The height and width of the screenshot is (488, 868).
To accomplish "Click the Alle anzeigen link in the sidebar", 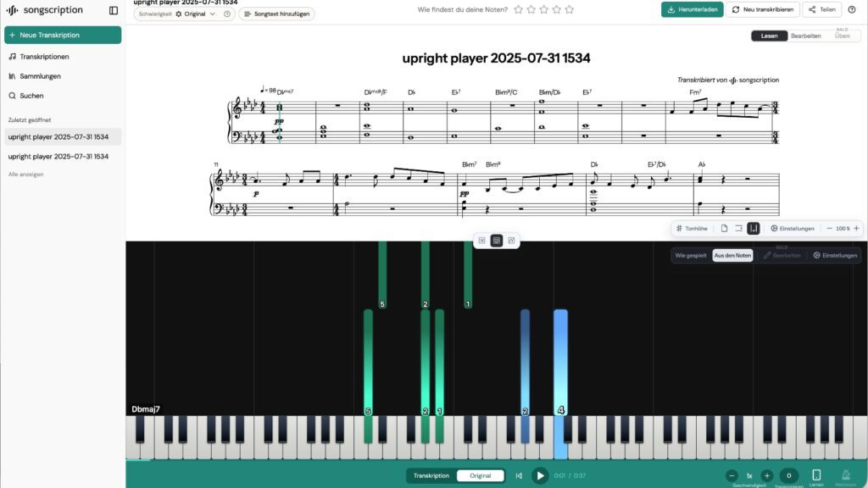I will tap(26, 175).
